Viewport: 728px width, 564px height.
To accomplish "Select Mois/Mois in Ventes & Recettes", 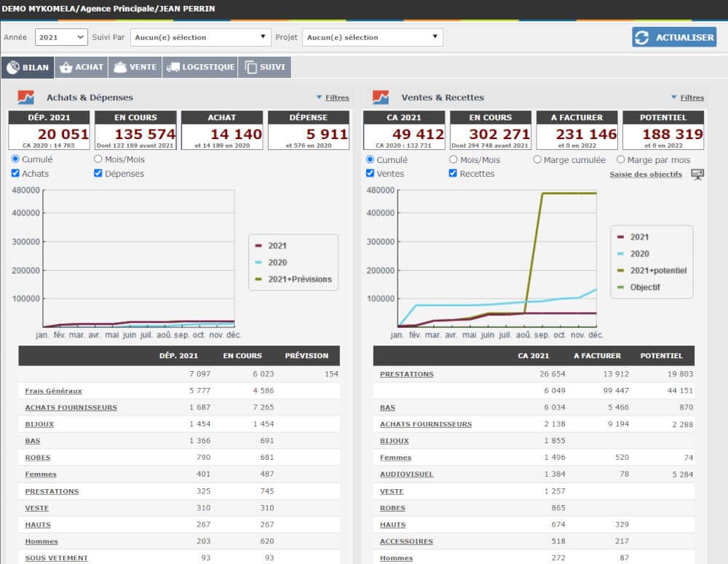I will click(453, 159).
